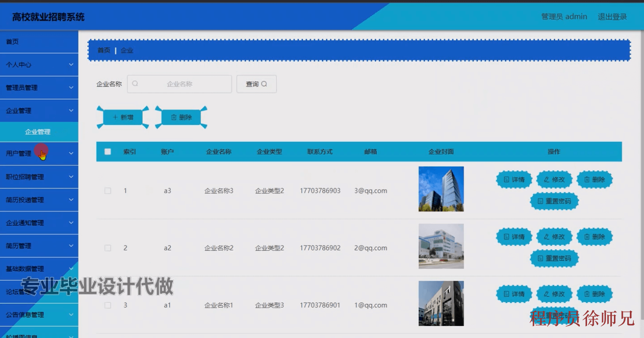The image size is (644, 338).
Task: Toggle the select-all checkbox in table header
Action: click(107, 151)
